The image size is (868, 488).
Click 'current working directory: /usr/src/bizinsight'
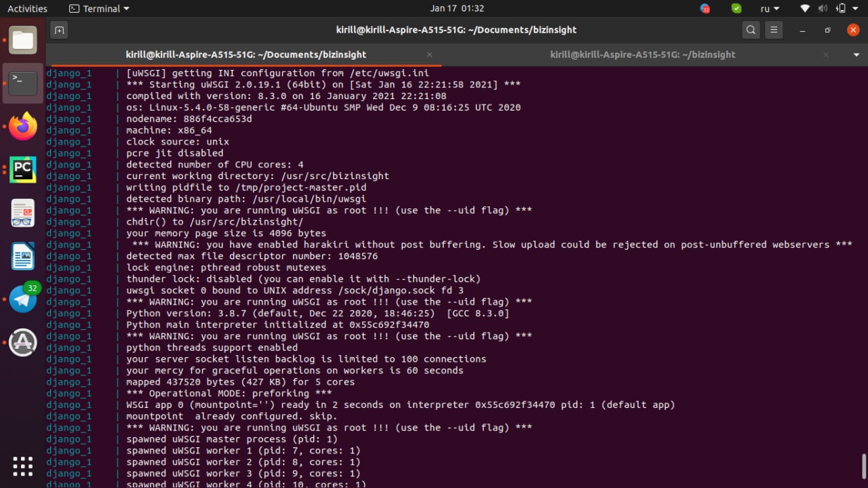[x=258, y=176]
